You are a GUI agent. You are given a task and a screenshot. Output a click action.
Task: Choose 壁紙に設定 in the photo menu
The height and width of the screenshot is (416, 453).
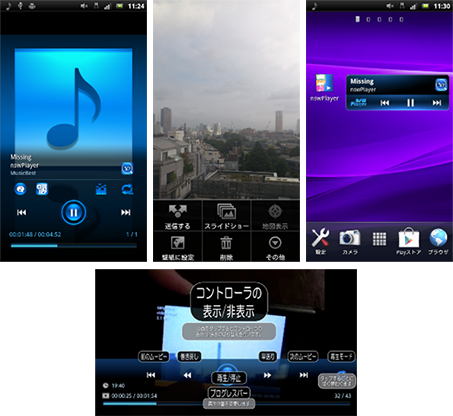point(177,247)
